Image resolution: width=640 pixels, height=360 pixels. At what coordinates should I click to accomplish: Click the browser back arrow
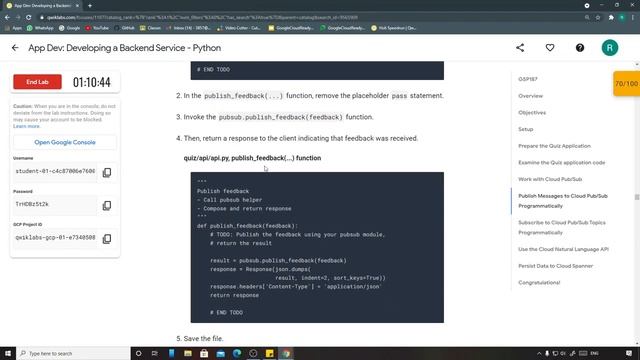tap(7, 18)
